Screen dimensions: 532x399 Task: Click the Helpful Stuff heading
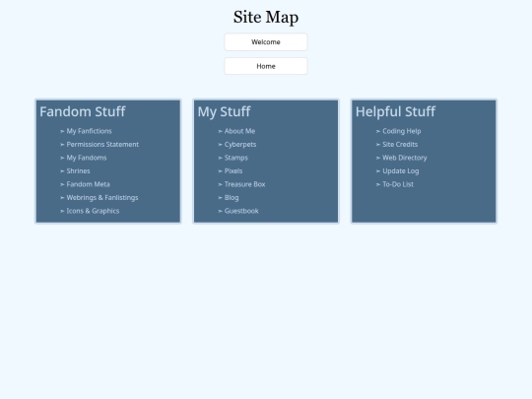(x=395, y=111)
